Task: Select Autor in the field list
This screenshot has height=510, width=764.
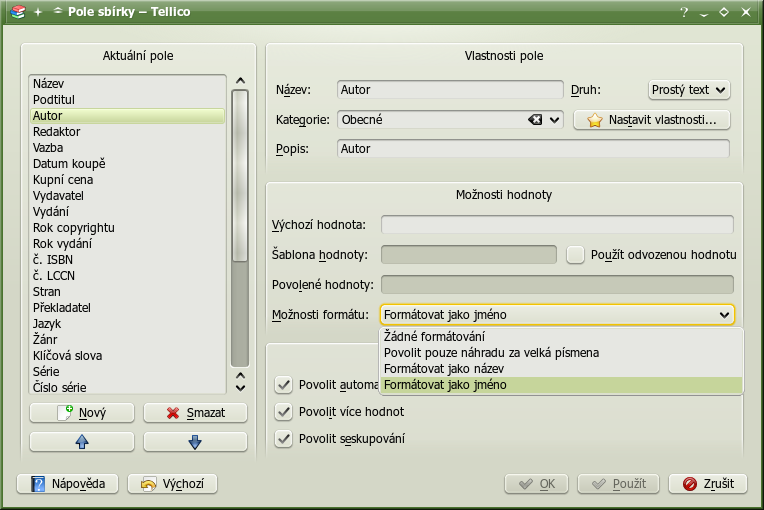Action: [127, 116]
